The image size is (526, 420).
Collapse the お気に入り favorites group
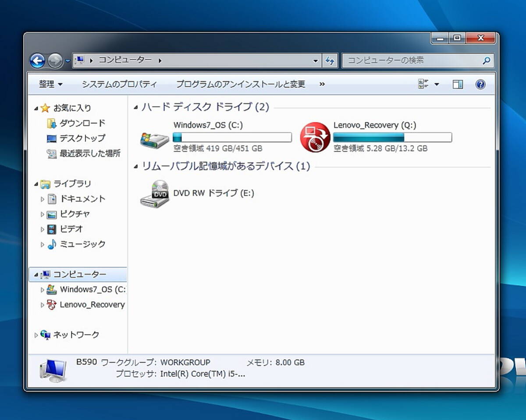click(36, 108)
